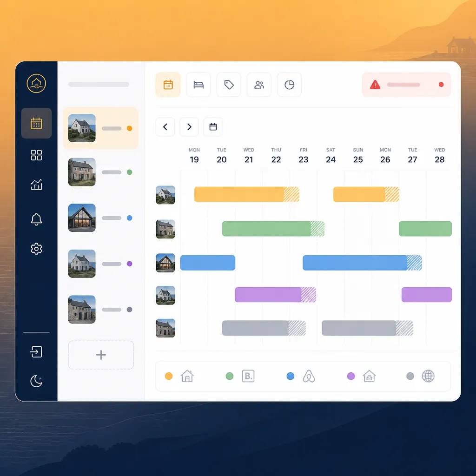
Task: Open the green booking bar starting Tuesday 27
Action: click(x=425, y=229)
